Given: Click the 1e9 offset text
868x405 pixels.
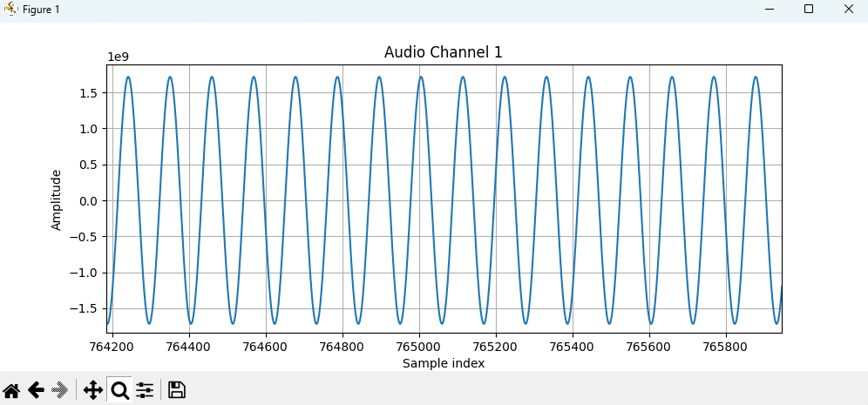Looking at the screenshot, I should 118,57.
